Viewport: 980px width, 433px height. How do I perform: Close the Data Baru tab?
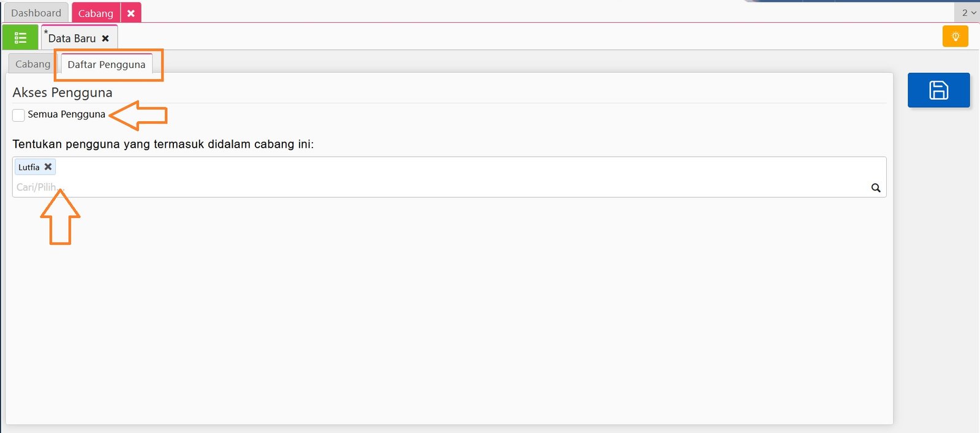coord(105,39)
